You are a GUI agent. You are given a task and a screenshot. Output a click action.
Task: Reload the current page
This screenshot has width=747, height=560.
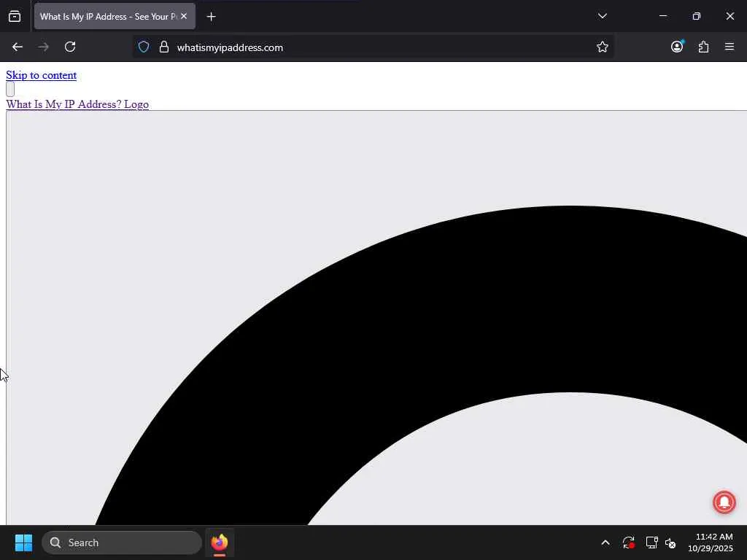(70, 47)
